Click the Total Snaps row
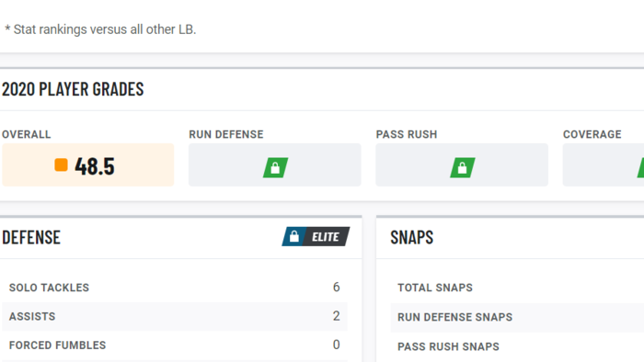Image resolution: width=644 pixels, height=362 pixels. click(517, 288)
